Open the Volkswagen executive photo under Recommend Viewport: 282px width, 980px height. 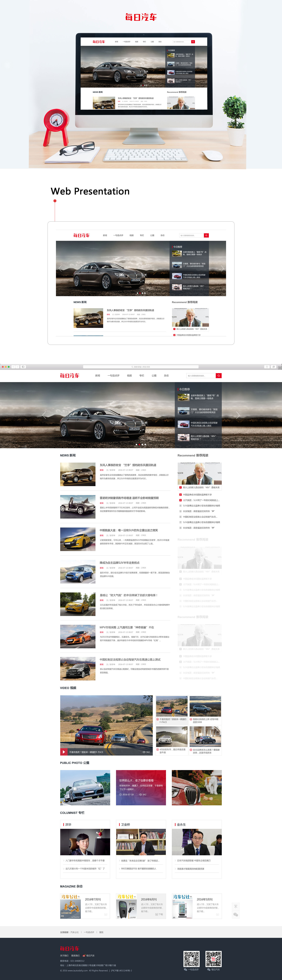199,474
